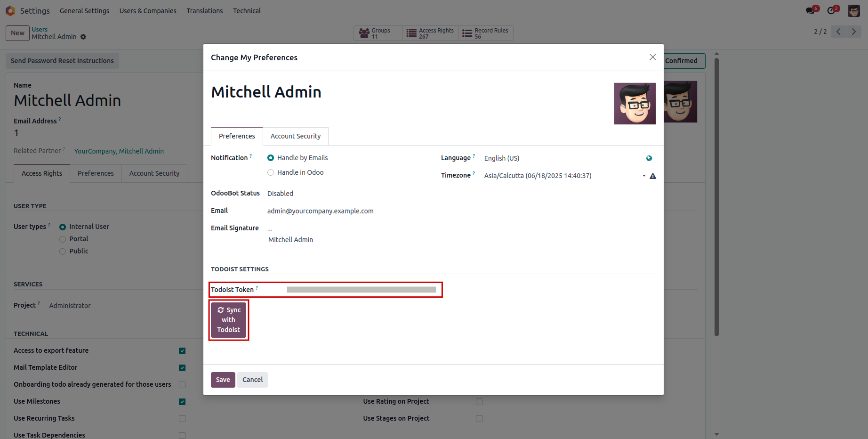Click the Email field in the dialog

pyautogui.click(x=321, y=211)
